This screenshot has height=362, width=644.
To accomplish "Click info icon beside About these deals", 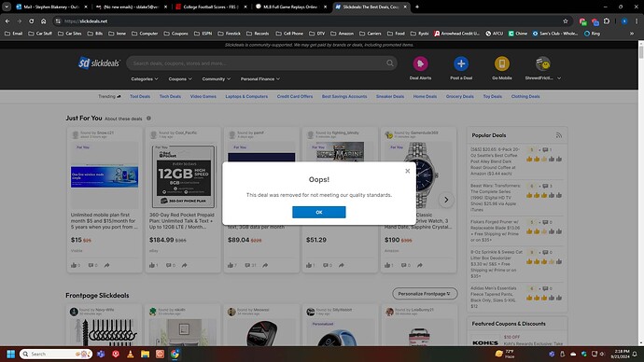I will 148,118.
